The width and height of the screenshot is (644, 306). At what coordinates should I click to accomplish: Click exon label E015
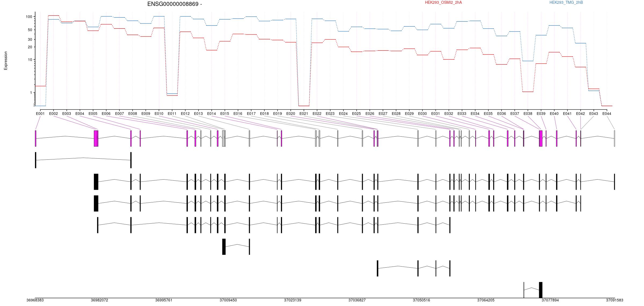coord(225,114)
